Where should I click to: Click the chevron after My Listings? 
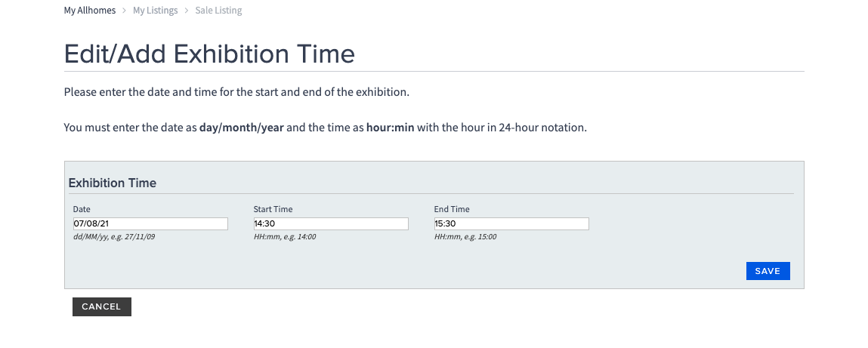click(186, 11)
